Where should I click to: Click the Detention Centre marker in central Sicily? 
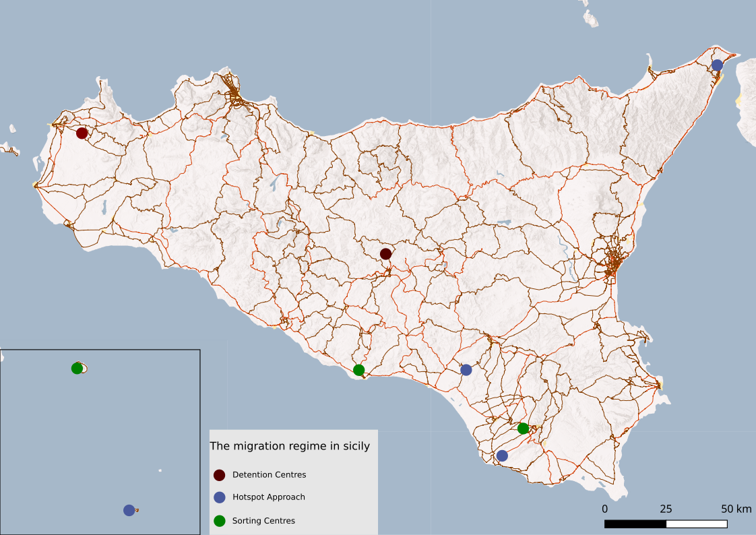pos(384,253)
